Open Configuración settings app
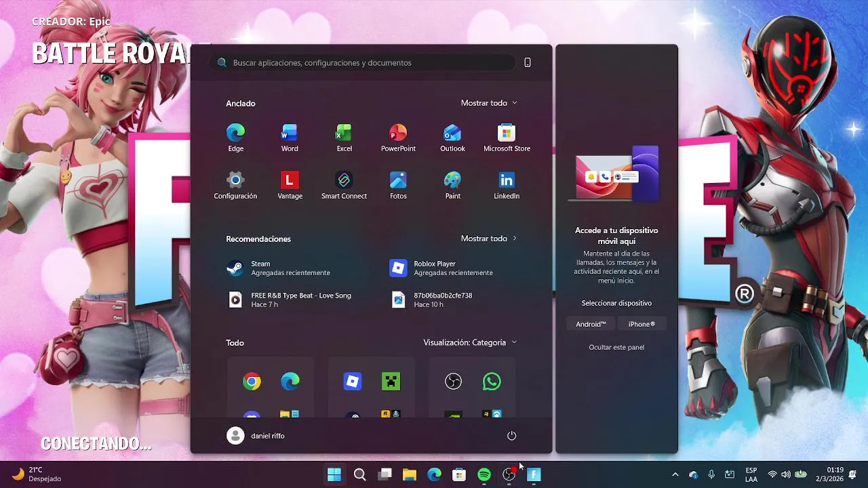This screenshot has width=868, height=488. pos(235,185)
